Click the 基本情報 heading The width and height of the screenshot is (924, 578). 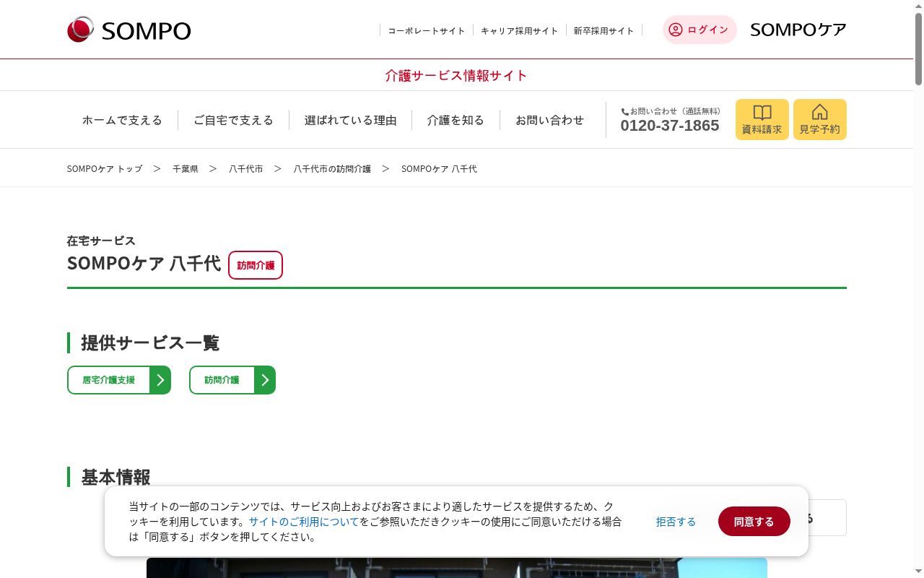tap(115, 477)
